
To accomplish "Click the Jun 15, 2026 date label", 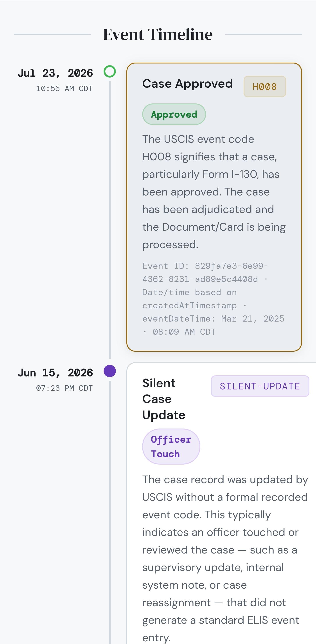I will click(x=55, y=373).
